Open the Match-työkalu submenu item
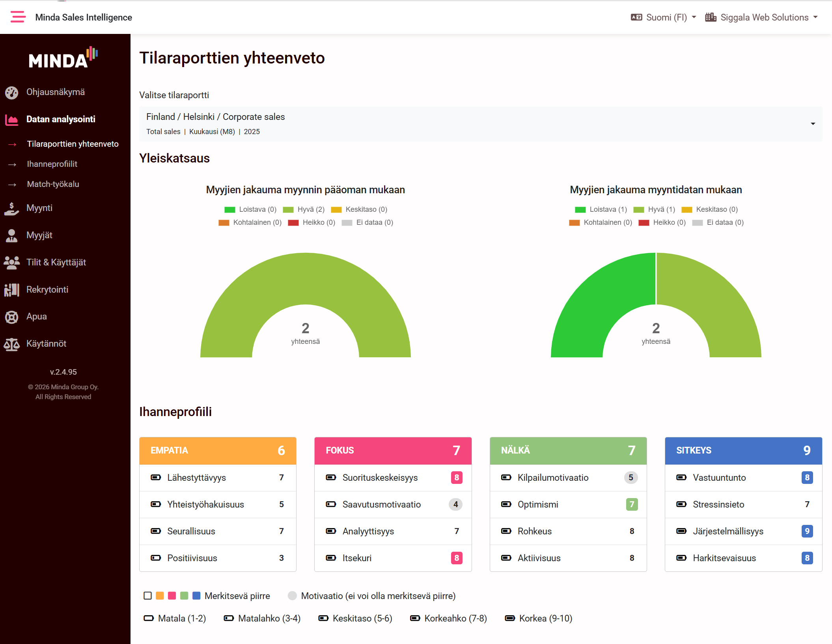Screen dimensions: 832x644 (x=53, y=184)
